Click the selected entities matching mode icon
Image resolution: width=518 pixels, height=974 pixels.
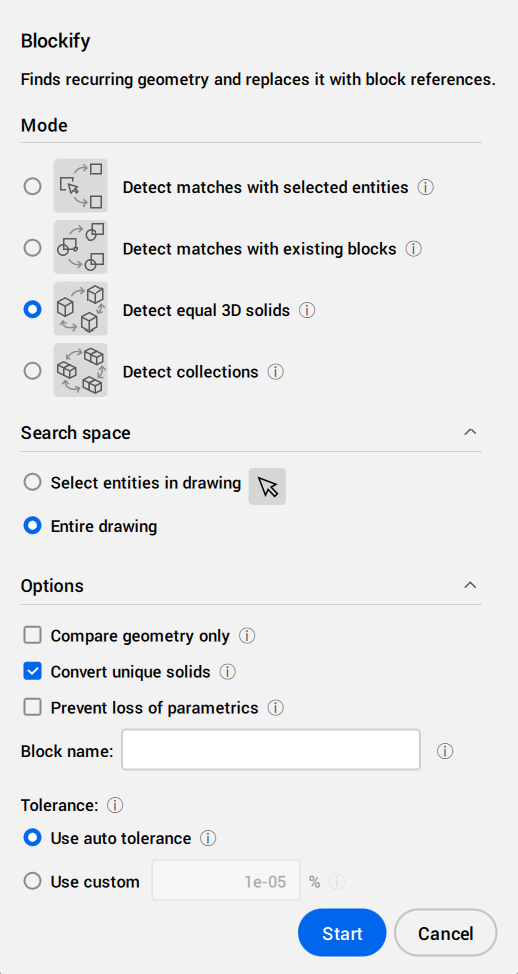pos(80,186)
